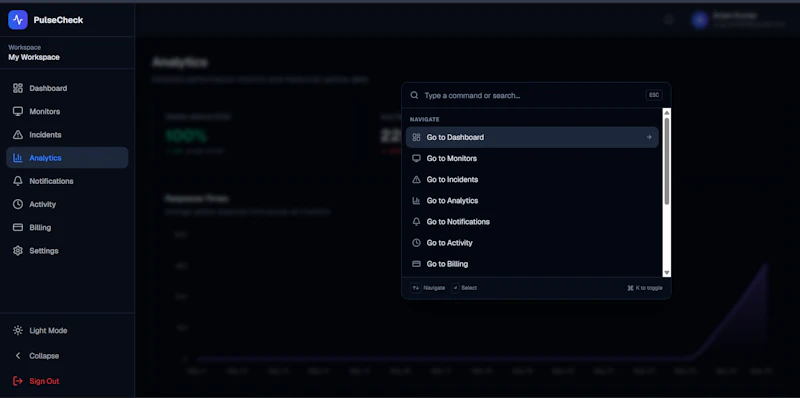Click the Analytics chart icon in the sidebar

[18, 158]
